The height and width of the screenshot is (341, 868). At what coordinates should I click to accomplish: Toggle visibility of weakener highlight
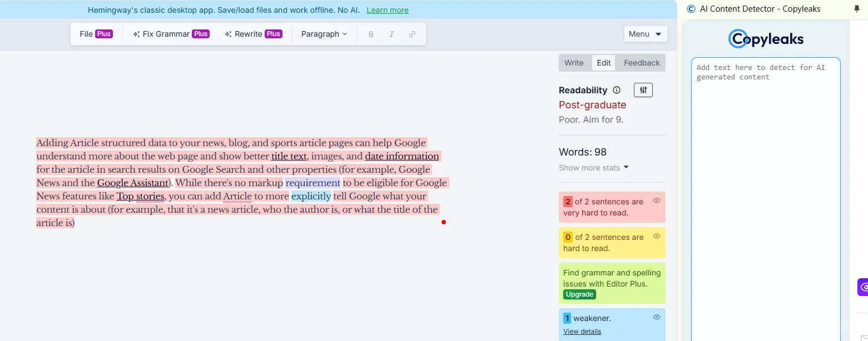[657, 317]
